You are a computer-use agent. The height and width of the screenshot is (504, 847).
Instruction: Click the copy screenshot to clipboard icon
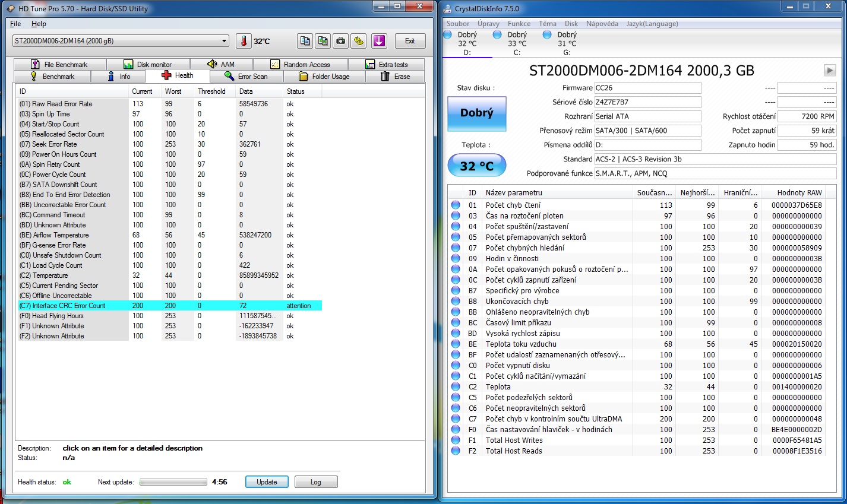323,41
